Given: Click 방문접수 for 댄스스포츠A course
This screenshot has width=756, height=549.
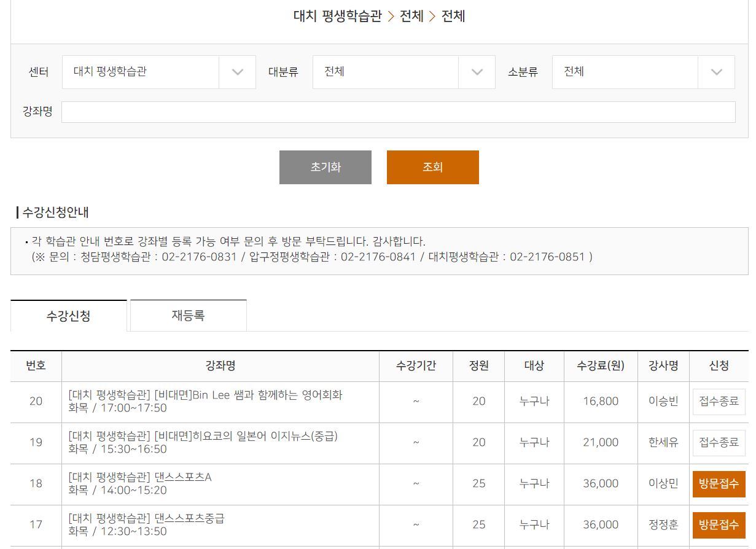Looking at the screenshot, I should [719, 483].
